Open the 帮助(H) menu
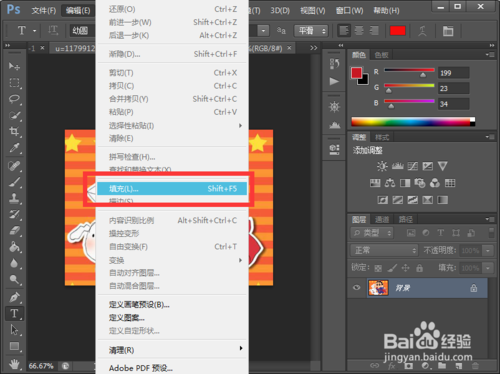Viewport: 500px width, 374px height. tap(386, 10)
